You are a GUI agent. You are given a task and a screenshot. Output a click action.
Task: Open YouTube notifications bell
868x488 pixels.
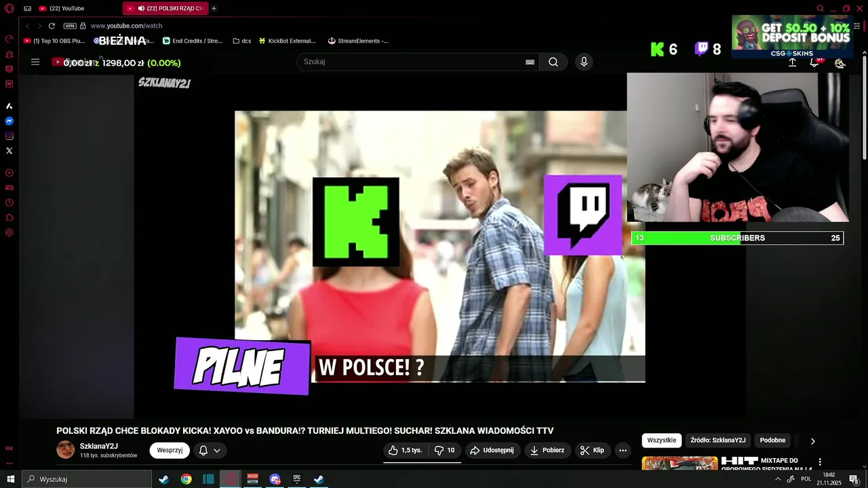[x=814, y=62]
